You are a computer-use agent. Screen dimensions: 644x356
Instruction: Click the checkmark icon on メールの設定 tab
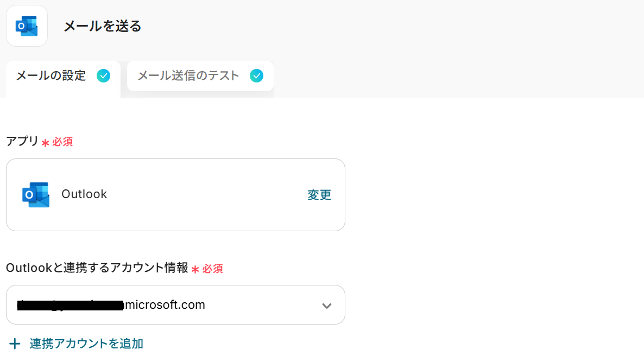103,76
